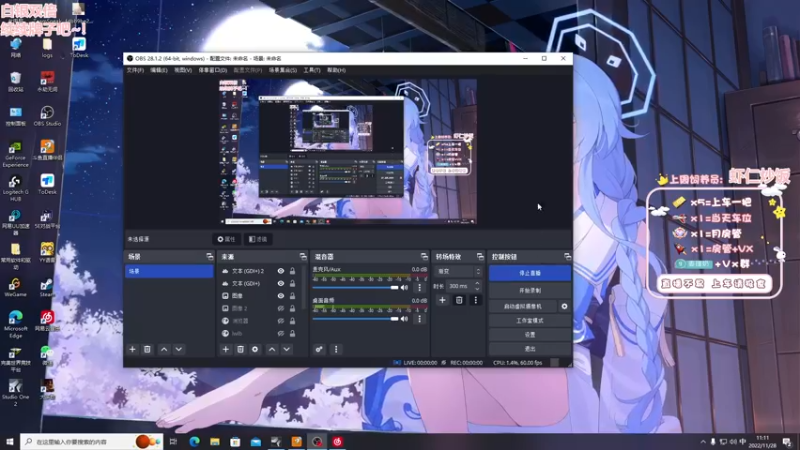Open the 渐变 transition type dropdown
The height and width of the screenshot is (450, 800).
[458, 271]
